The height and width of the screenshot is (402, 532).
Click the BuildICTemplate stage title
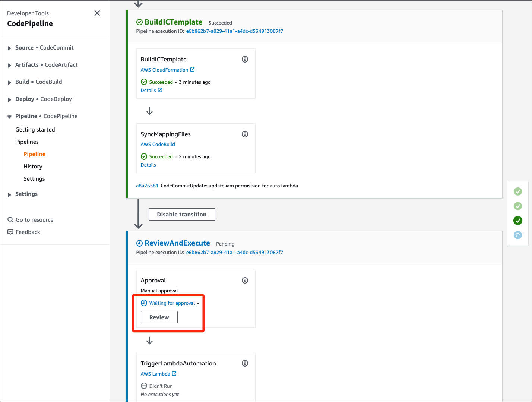(174, 22)
